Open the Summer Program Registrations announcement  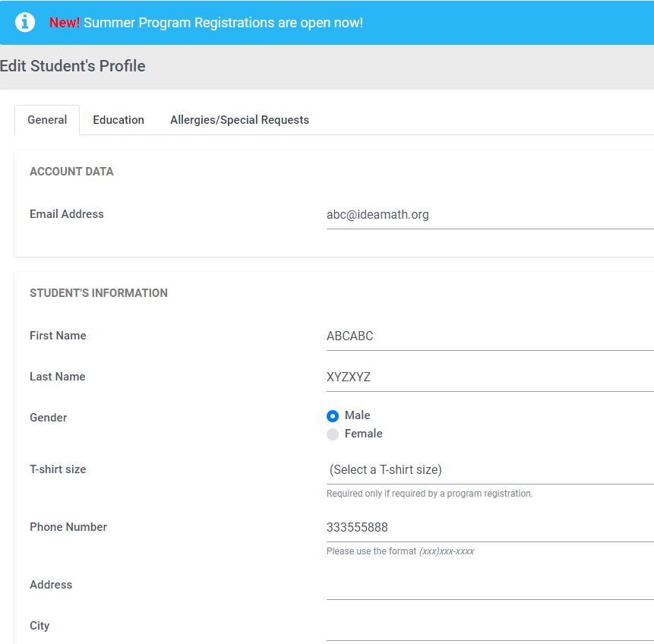(x=223, y=23)
